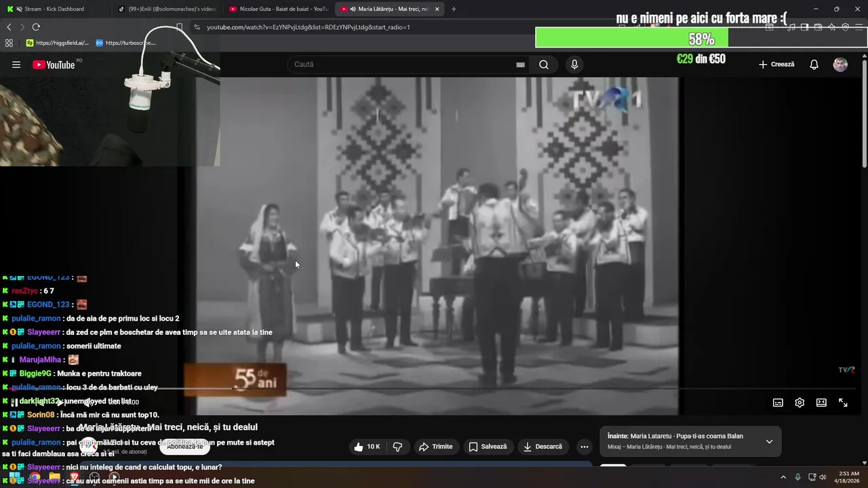Click chat message 'somerii ultimate'

[94, 346]
